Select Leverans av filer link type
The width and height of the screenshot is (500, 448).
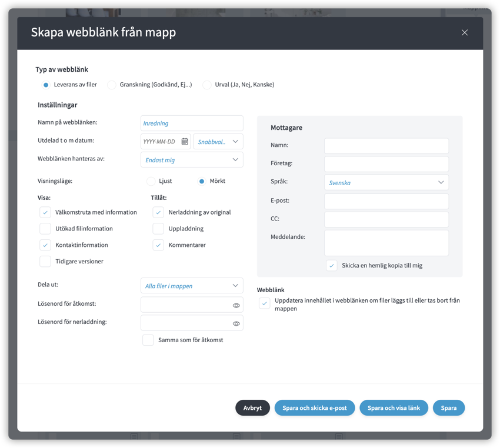46,85
